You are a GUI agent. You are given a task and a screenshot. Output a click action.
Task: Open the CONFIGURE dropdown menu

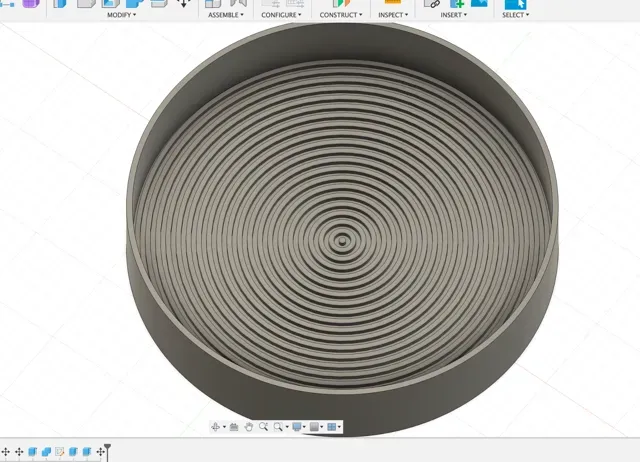tap(281, 15)
